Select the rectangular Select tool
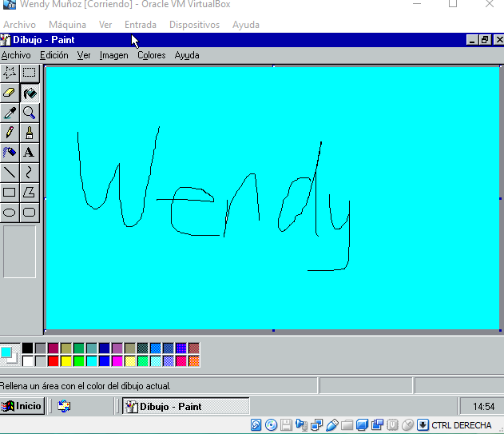Screen dimensions: 504x434 [30, 73]
